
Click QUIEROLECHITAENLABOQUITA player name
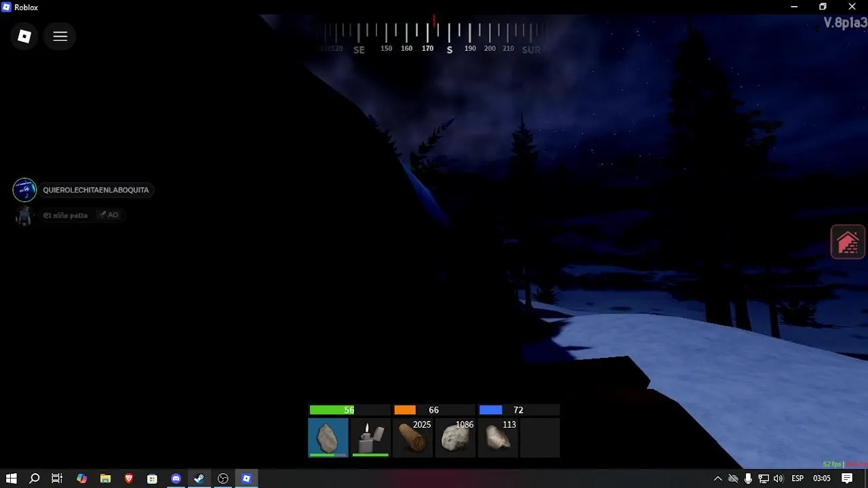96,190
